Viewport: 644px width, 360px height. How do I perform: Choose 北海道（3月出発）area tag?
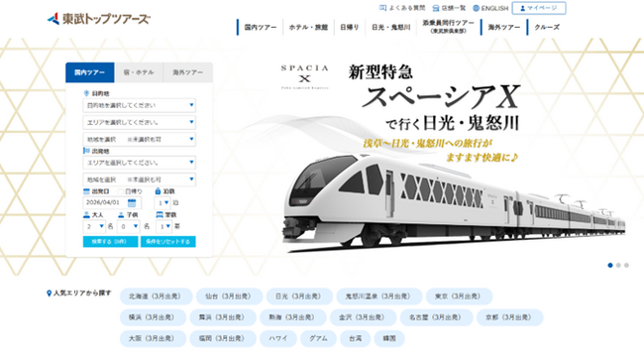pos(157,297)
